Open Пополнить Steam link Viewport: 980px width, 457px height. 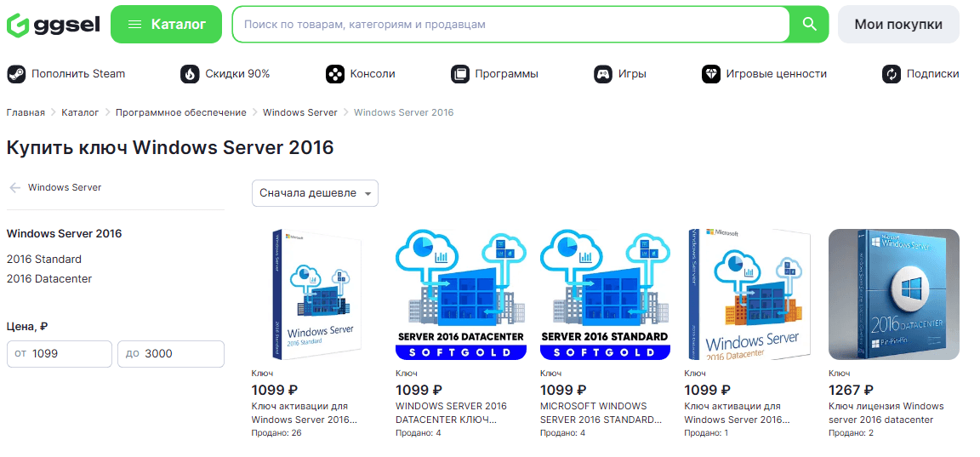point(78,74)
